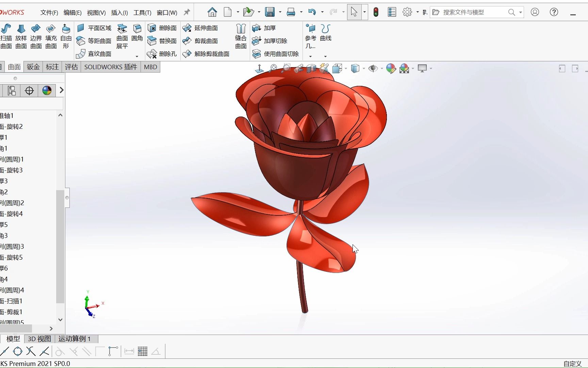
Task: Click the Zoom to Fit icon
Action: point(273,68)
